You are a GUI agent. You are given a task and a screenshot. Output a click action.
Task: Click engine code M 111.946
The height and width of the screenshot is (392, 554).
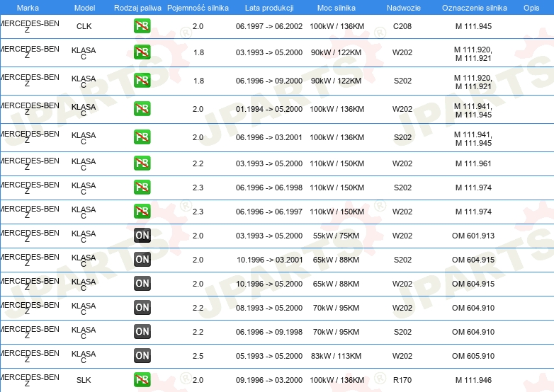473,381
